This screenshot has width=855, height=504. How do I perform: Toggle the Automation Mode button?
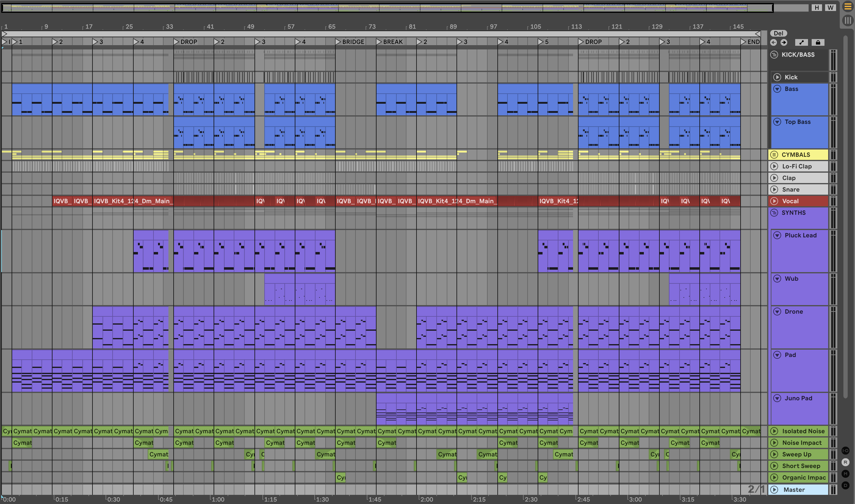(801, 42)
